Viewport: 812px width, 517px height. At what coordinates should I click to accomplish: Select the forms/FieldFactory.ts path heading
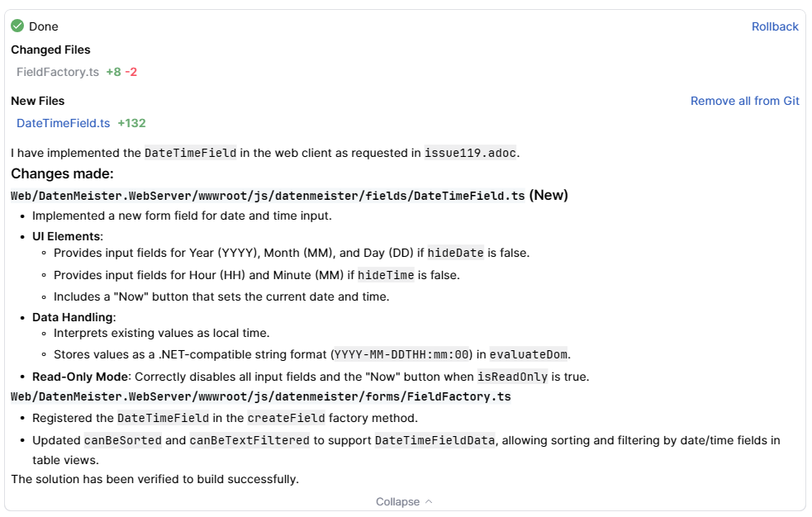[261, 396]
